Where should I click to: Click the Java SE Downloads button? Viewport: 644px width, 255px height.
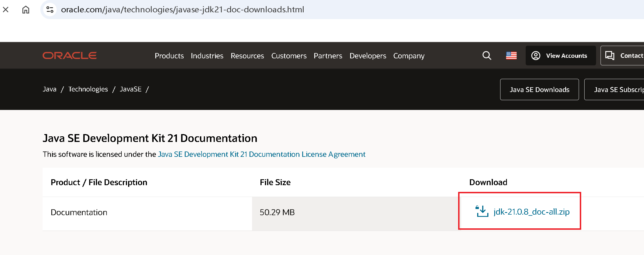pos(539,89)
